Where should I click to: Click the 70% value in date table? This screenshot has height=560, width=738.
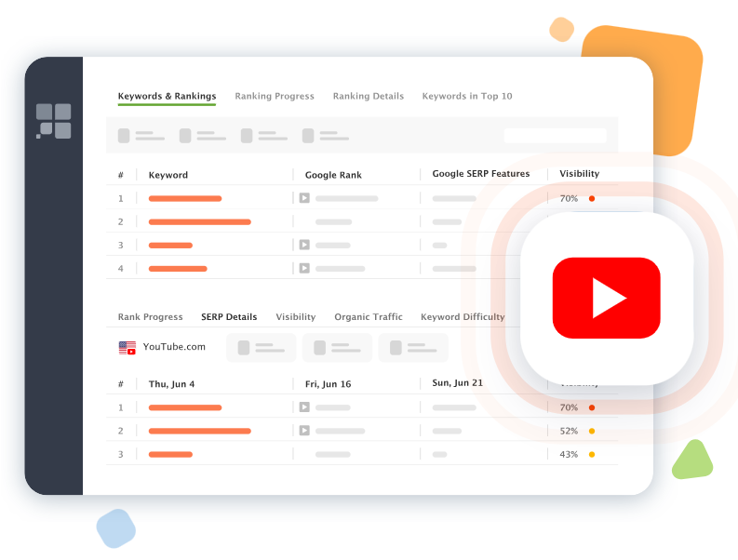569,407
